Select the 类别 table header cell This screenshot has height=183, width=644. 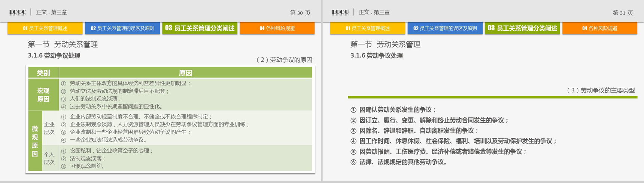click(43, 73)
